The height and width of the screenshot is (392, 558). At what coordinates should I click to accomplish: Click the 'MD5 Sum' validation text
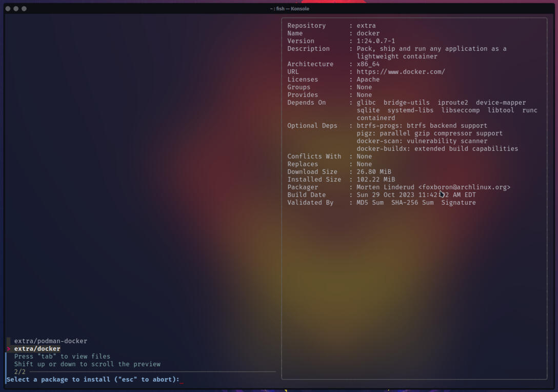(x=370, y=203)
